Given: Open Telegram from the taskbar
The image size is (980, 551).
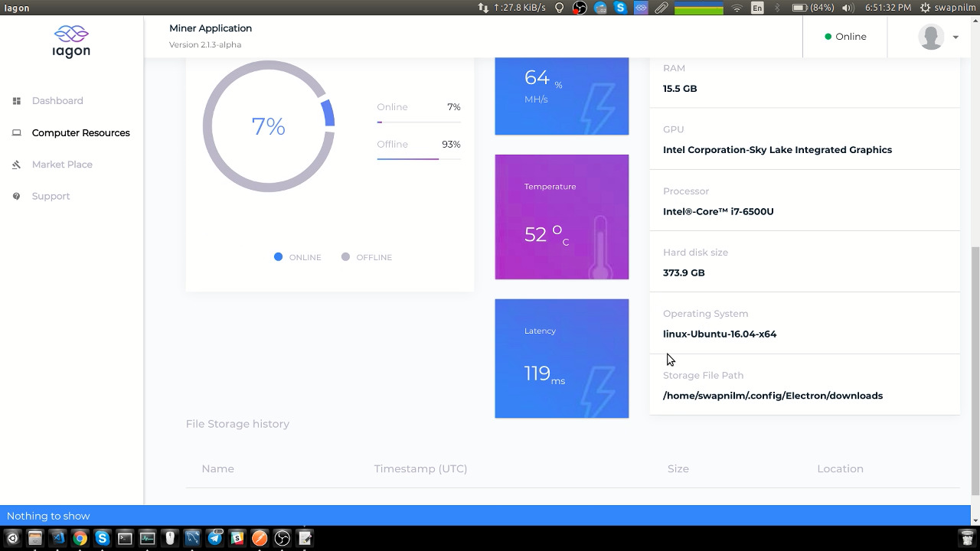Looking at the screenshot, I should (x=214, y=538).
